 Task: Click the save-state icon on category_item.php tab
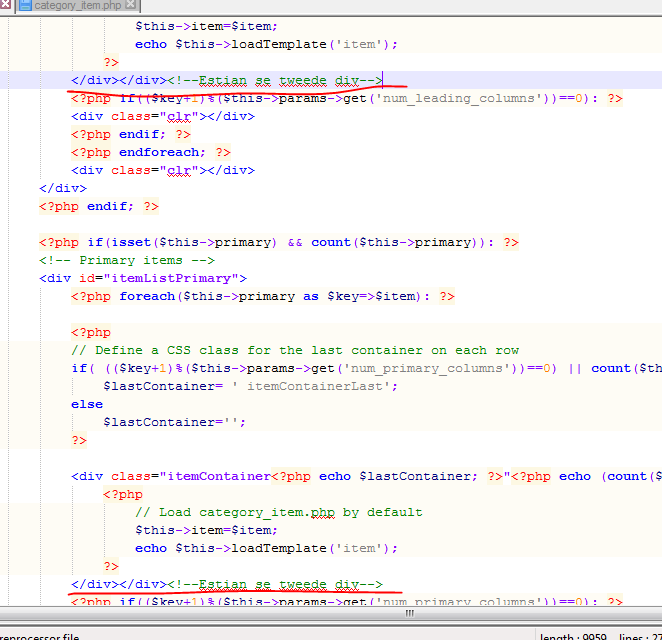click(26, 5)
